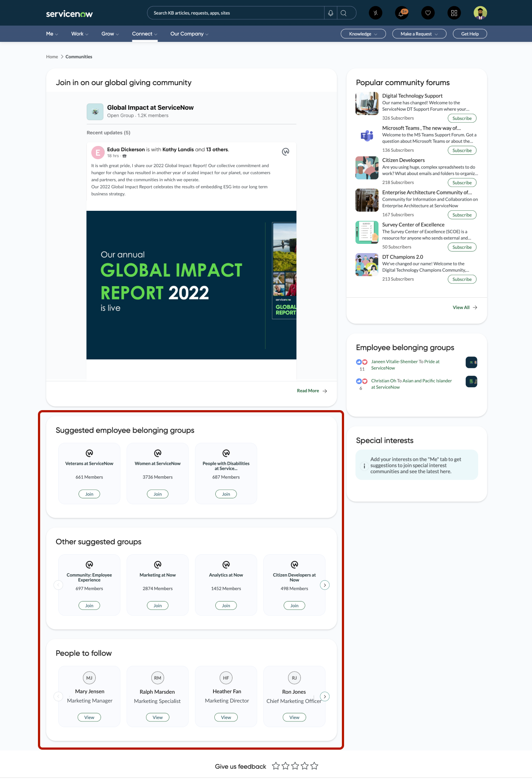Click next arrow in People to follow
The width and height of the screenshot is (532, 781).
[325, 697]
